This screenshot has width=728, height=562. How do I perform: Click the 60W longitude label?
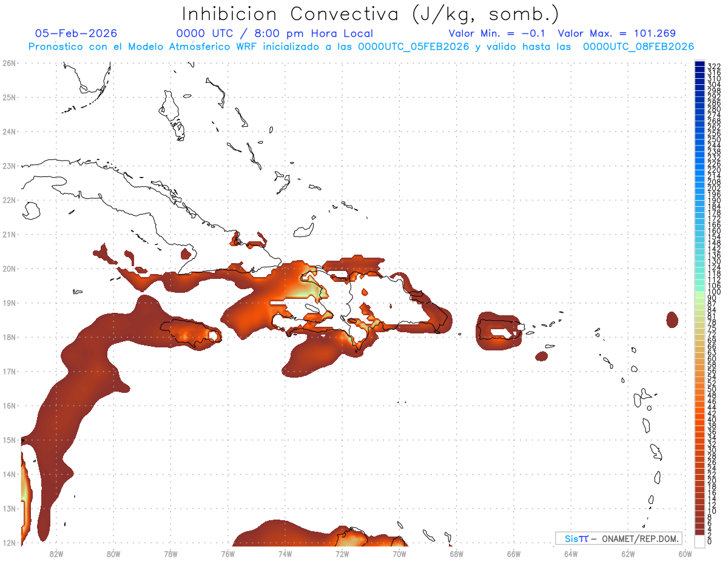(686, 554)
